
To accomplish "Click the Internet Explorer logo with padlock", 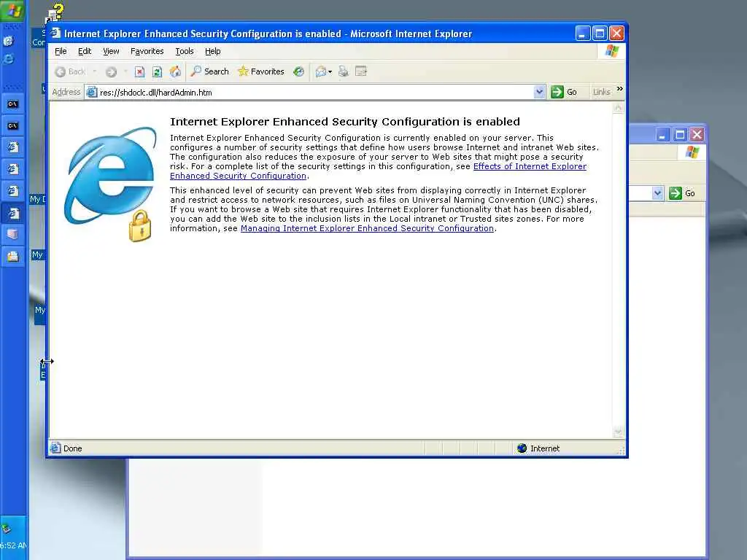I will coord(111,184).
